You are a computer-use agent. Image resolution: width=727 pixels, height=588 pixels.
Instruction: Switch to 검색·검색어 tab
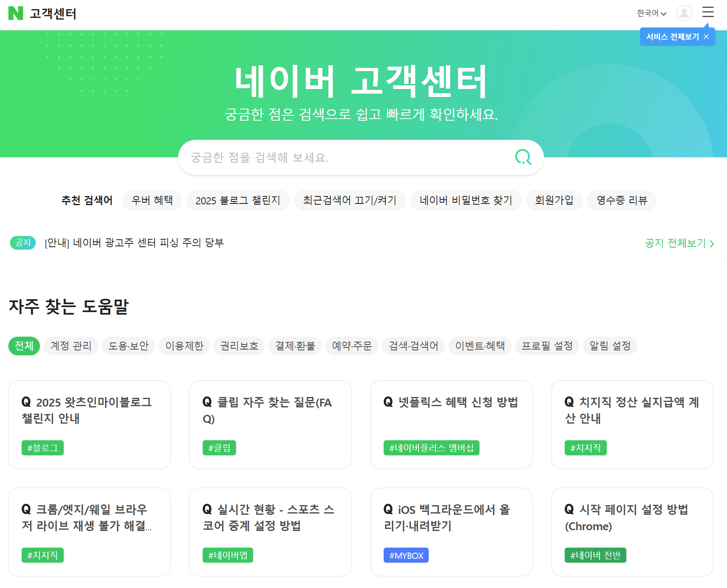(x=413, y=346)
